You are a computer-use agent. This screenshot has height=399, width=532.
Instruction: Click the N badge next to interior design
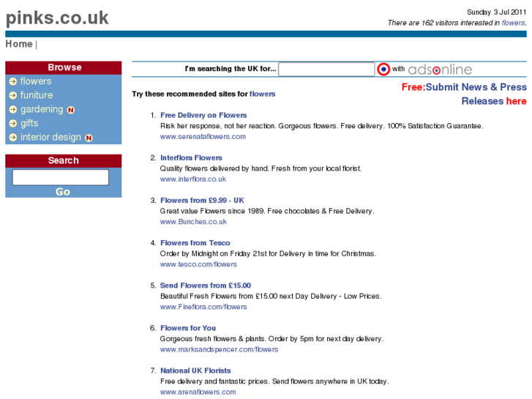pyautogui.click(x=89, y=138)
